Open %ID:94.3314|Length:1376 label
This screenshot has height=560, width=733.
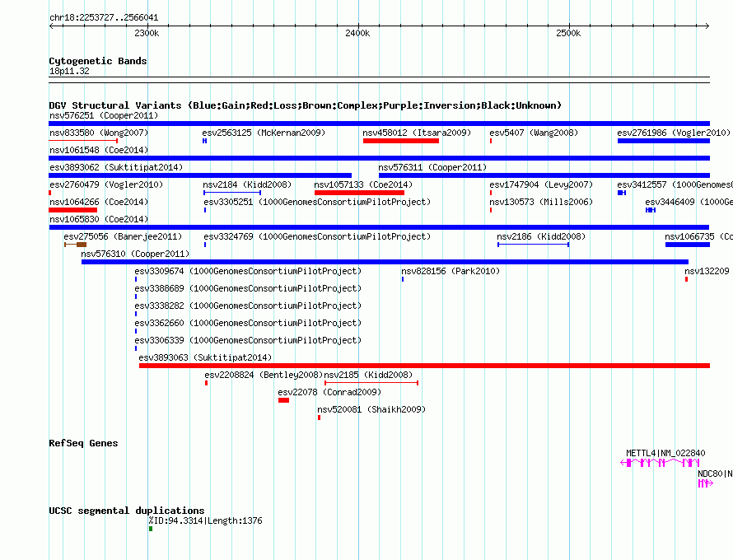(205, 520)
